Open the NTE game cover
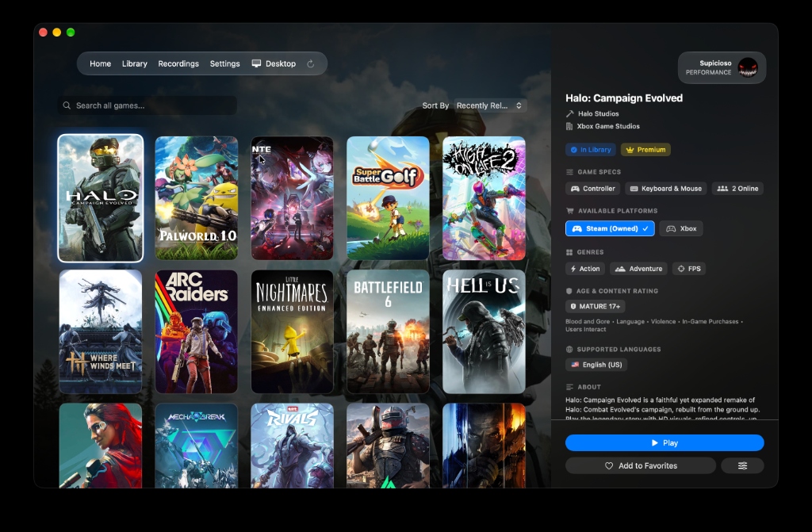Screen dimensions: 812x532 [292, 198]
